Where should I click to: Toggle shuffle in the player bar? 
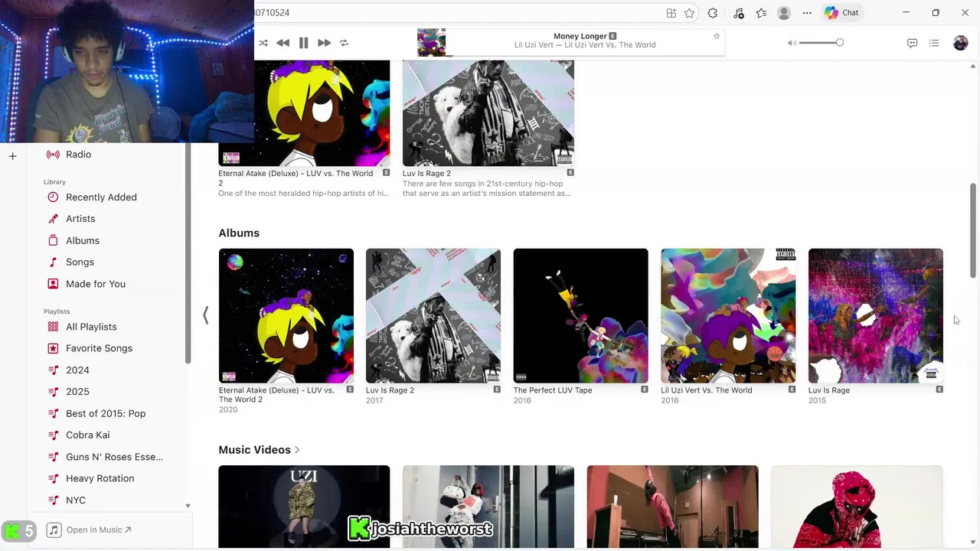[263, 43]
